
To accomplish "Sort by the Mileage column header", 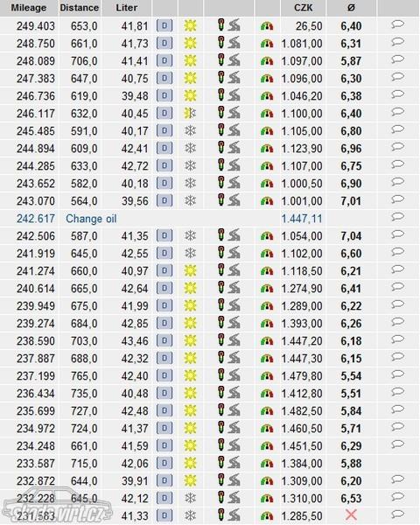I will pyautogui.click(x=29, y=8).
